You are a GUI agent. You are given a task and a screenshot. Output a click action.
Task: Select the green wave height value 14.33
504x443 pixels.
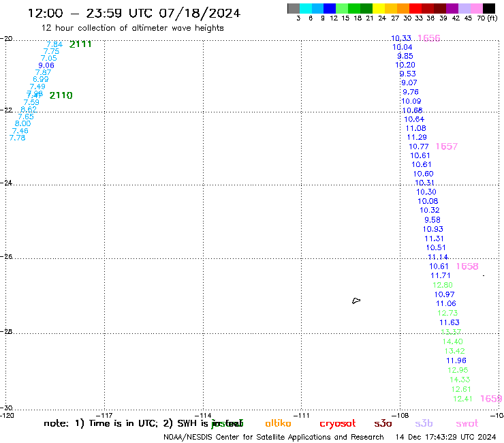pos(460,380)
